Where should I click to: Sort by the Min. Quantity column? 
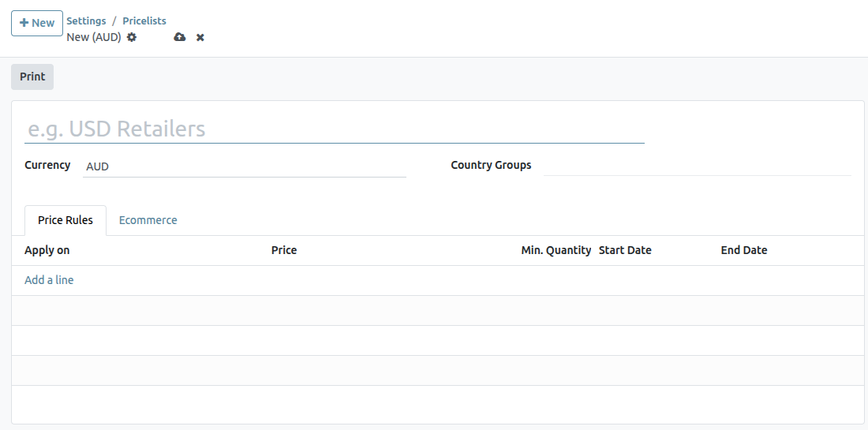click(x=556, y=250)
